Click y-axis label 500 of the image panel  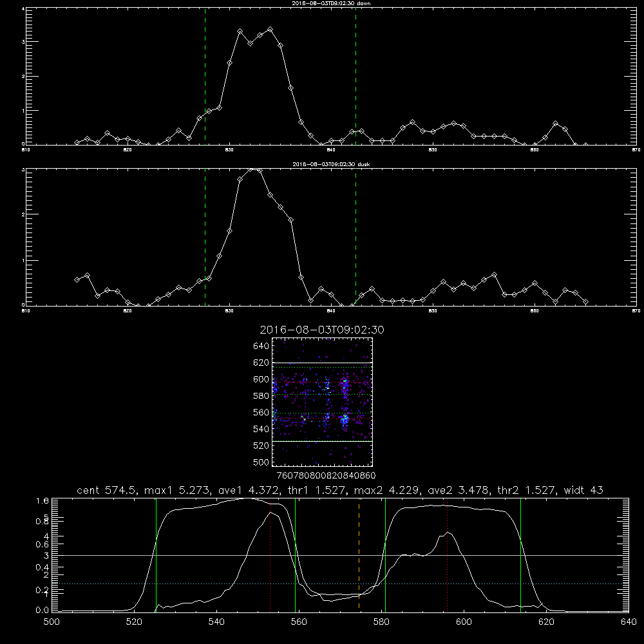click(x=261, y=462)
